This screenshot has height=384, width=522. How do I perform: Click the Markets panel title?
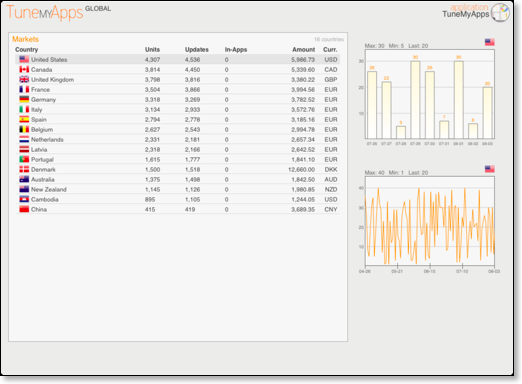point(25,39)
